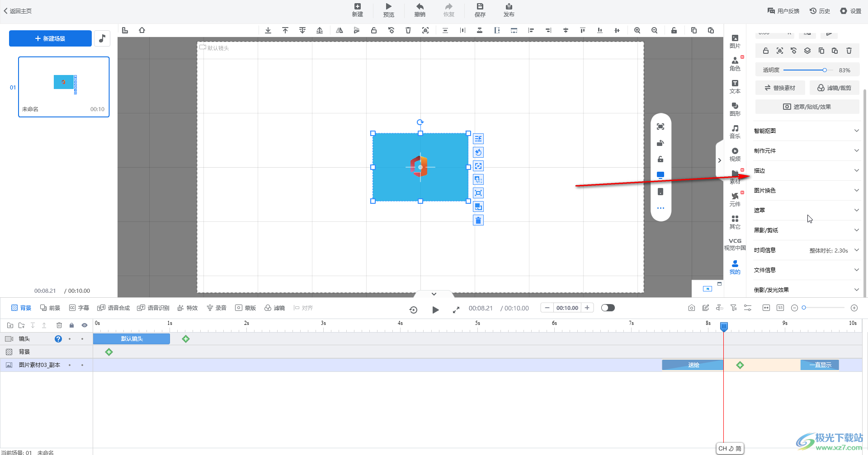Open the 其它 panel in sidebar
Screen dimensions: 868x455
735,222
